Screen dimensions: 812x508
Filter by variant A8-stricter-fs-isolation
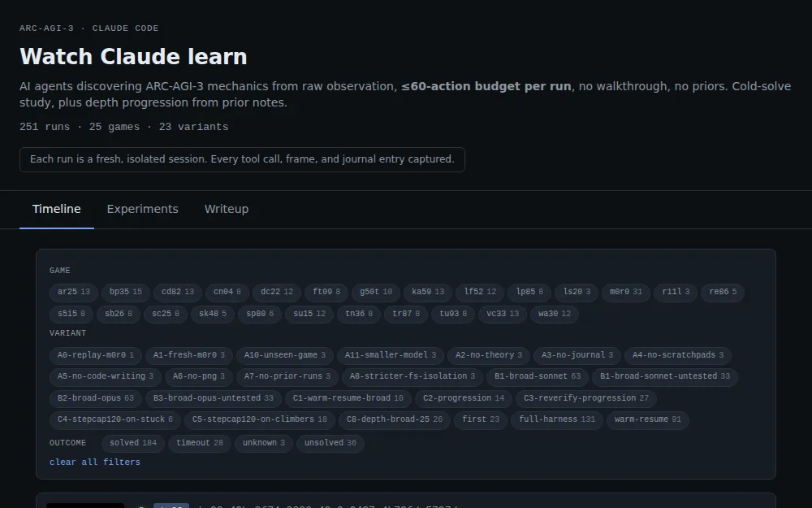pos(412,377)
